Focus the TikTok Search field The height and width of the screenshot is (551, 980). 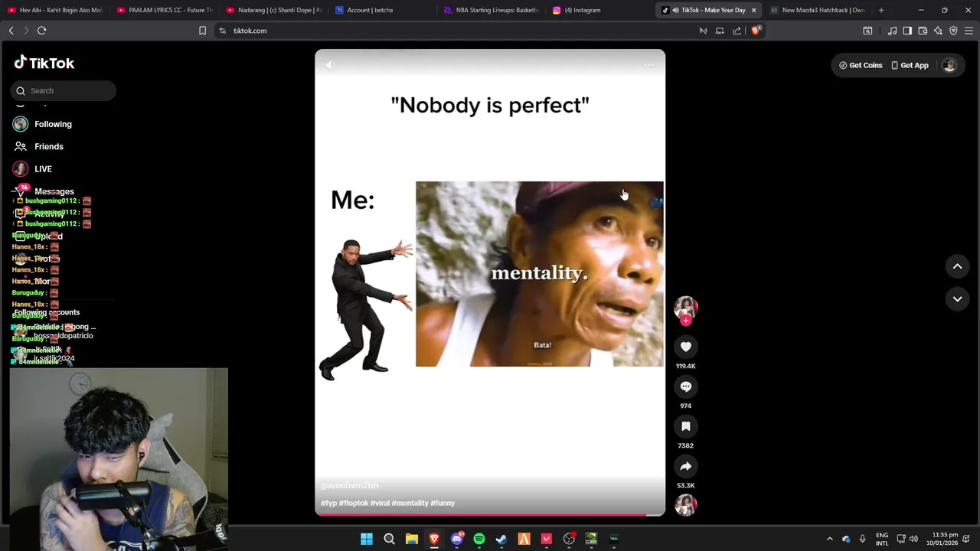coord(64,90)
